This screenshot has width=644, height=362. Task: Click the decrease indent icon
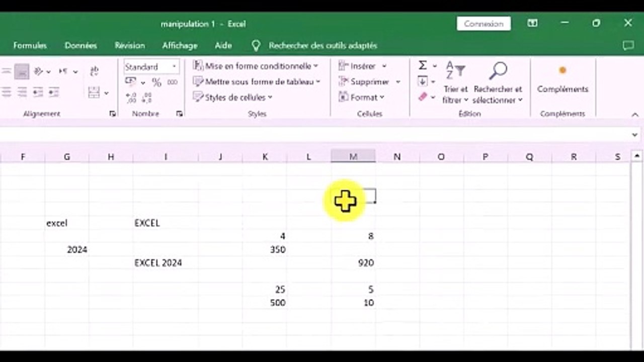point(38,93)
